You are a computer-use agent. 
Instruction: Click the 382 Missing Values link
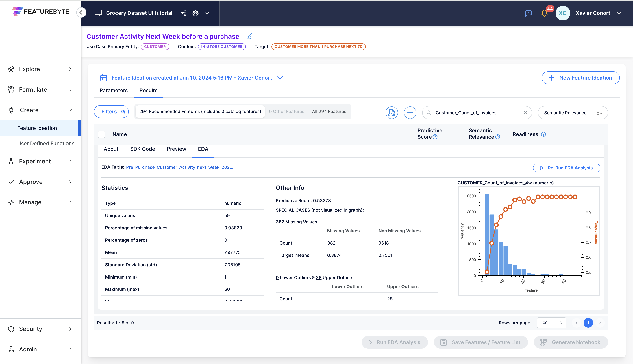click(x=280, y=222)
